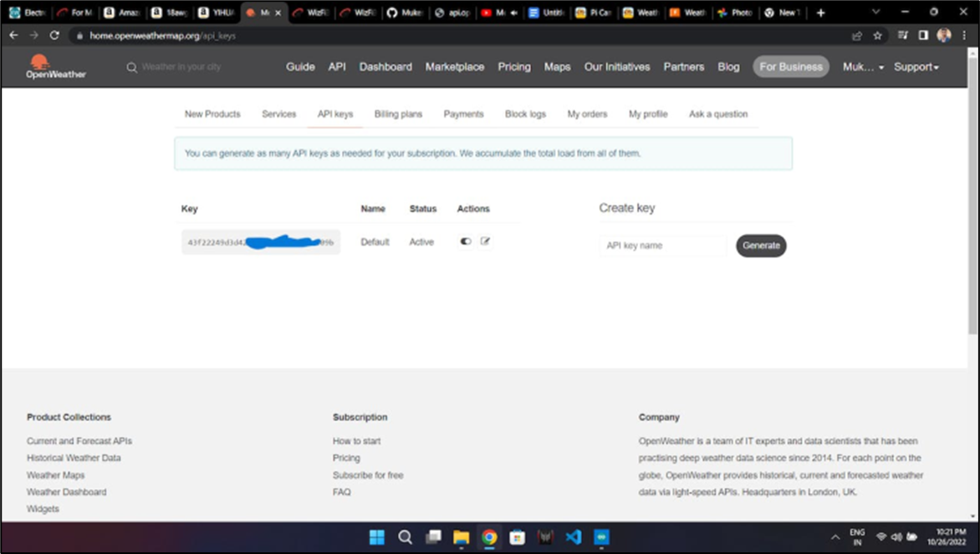Viewport: 980px width, 554px height.
Task: Open the Chrome profile avatar
Action: click(944, 36)
